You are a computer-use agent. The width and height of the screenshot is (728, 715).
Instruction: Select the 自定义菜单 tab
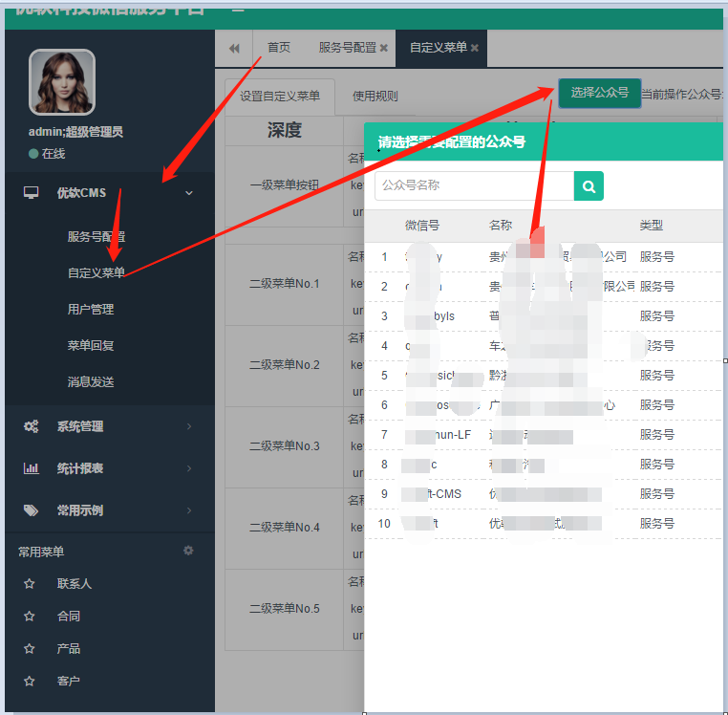tap(439, 48)
